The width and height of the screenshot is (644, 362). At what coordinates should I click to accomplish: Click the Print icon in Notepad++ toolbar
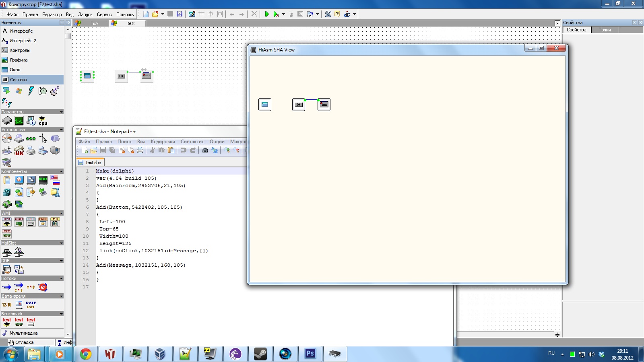point(140,150)
